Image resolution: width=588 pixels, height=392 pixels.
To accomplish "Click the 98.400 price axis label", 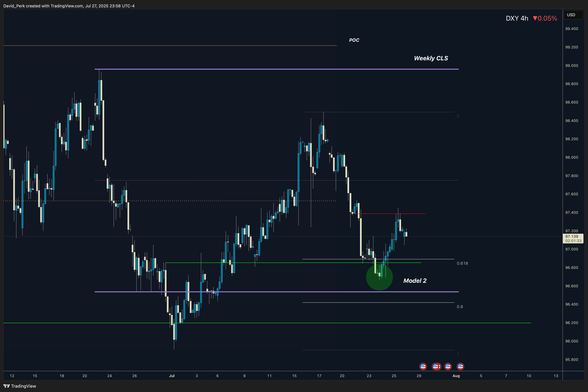I will tap(572, 121).
